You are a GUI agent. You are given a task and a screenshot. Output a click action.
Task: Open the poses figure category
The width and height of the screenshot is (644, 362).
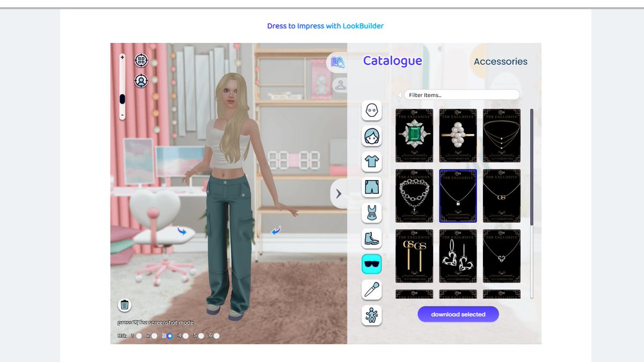pos(371,315)
